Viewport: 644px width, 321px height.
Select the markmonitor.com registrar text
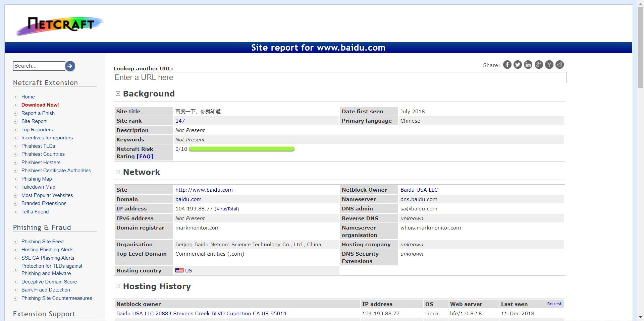point(198,228)
